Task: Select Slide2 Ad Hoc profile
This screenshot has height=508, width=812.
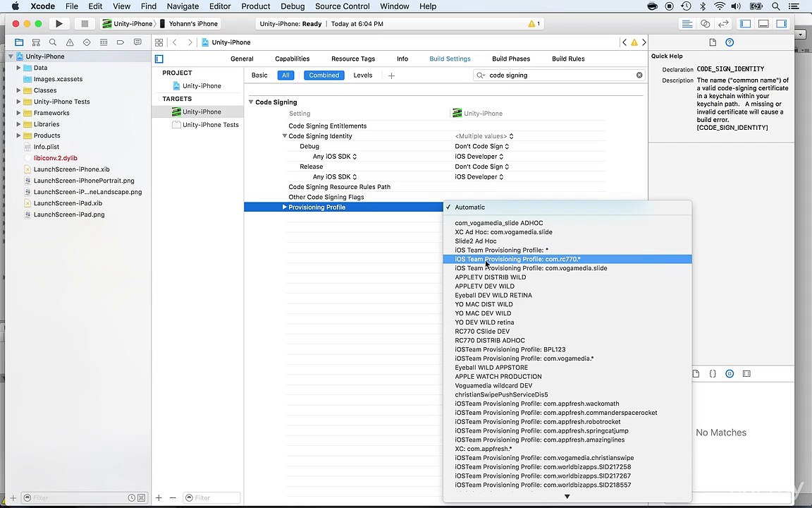Action: pyautogui.click(x=567, y=241)
